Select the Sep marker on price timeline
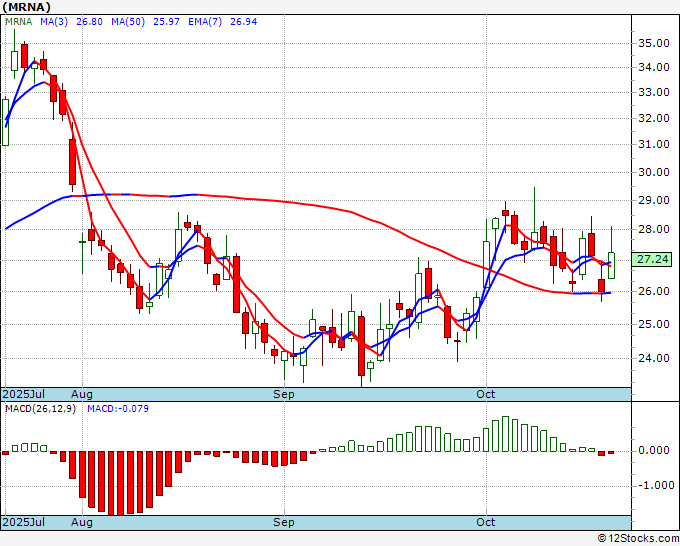This screenshot has height=546, width=680. [x=284, y=394]
